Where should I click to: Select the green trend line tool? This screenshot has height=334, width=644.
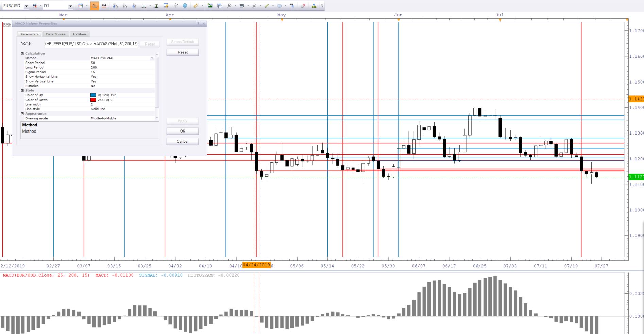(x=266, y=6)
